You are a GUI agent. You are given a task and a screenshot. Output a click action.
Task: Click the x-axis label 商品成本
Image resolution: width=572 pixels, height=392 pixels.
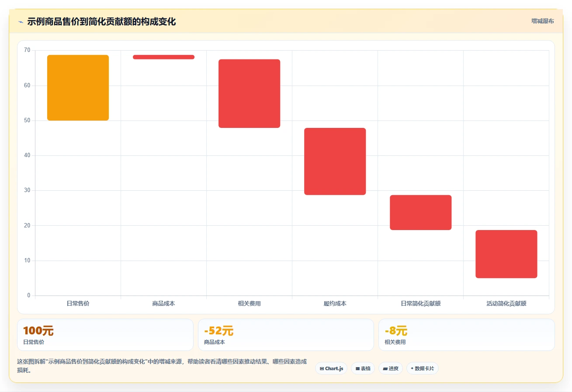click(x=163, y=303)
